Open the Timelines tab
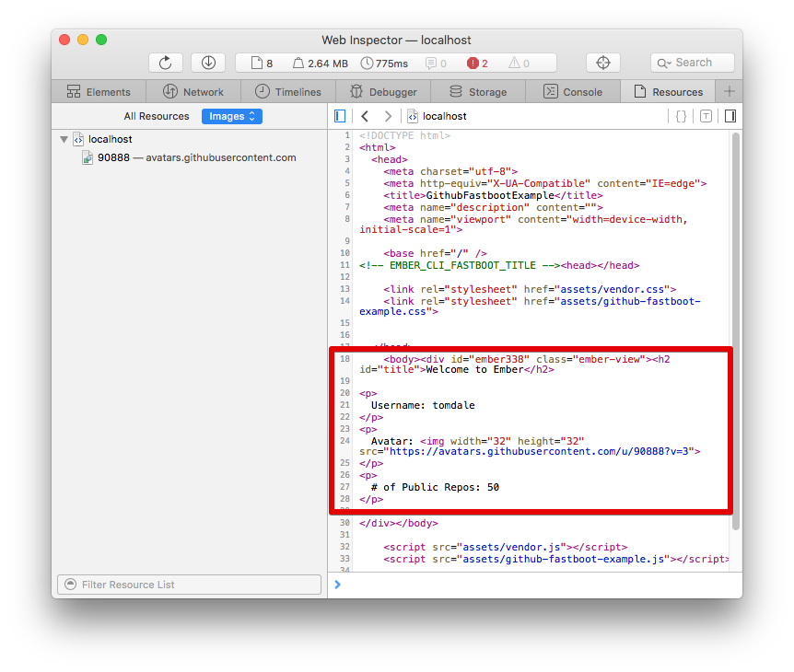The image size is (794, 672). pyautogui.click(x=288, y=91)
